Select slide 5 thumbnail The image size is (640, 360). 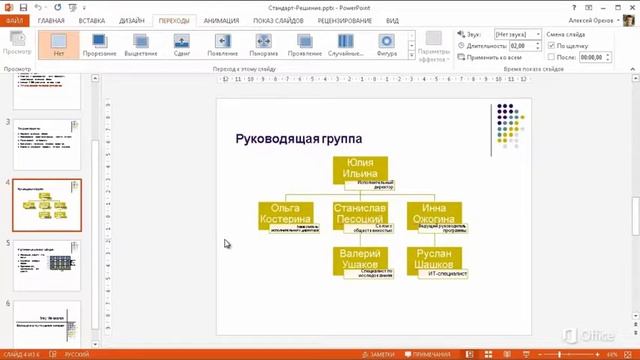[47, 265]
